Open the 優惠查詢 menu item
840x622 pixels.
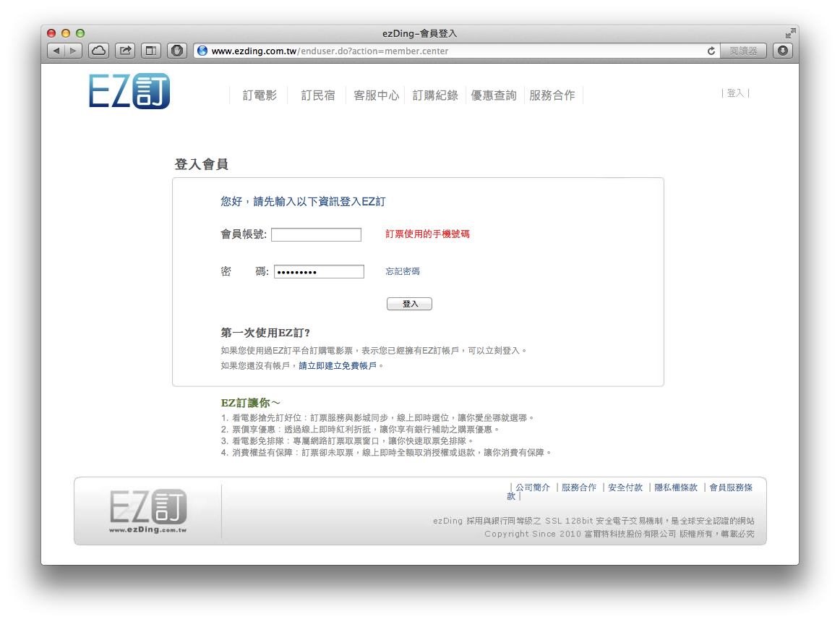tap(494, 95)
